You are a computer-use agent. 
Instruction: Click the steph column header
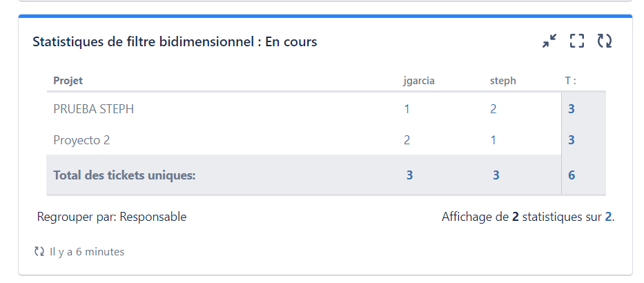click(502, 81)
